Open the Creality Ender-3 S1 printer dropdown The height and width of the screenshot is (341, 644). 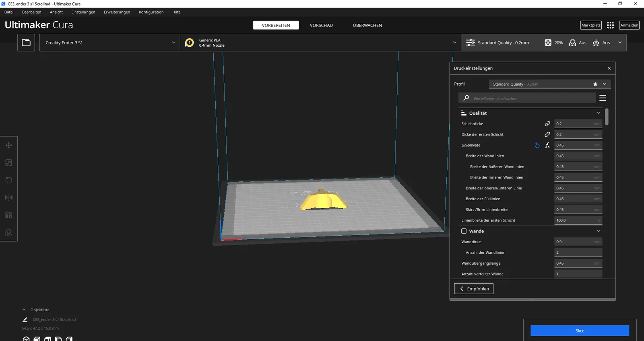(109, 43)
